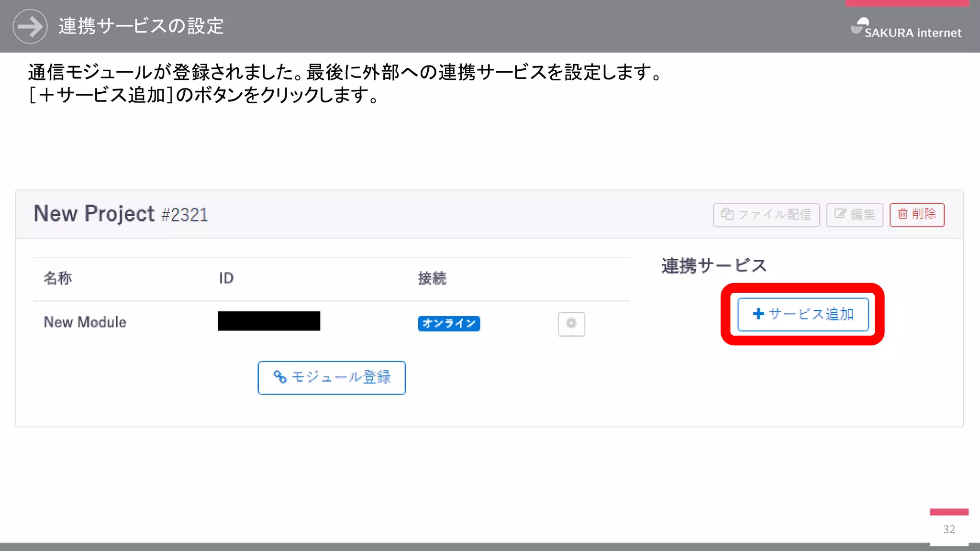
Task: Click the +サービス追加 button
Action: [x=803, y=314]
